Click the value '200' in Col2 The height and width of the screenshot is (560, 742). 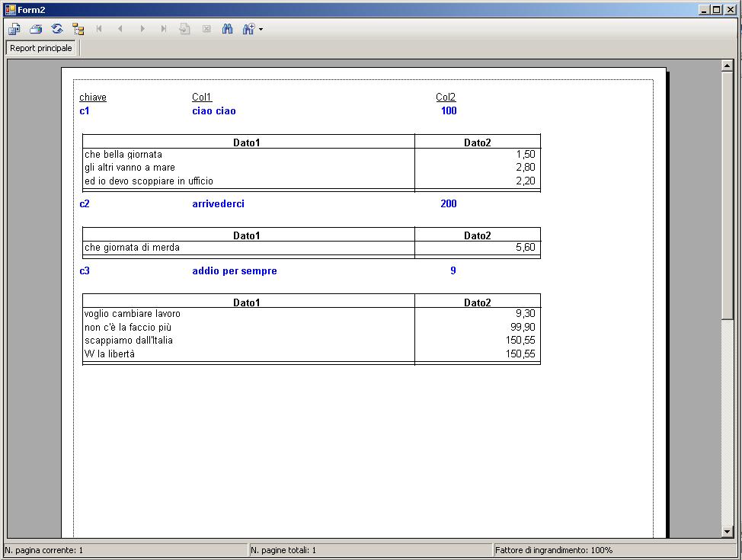tap(449, 203)
